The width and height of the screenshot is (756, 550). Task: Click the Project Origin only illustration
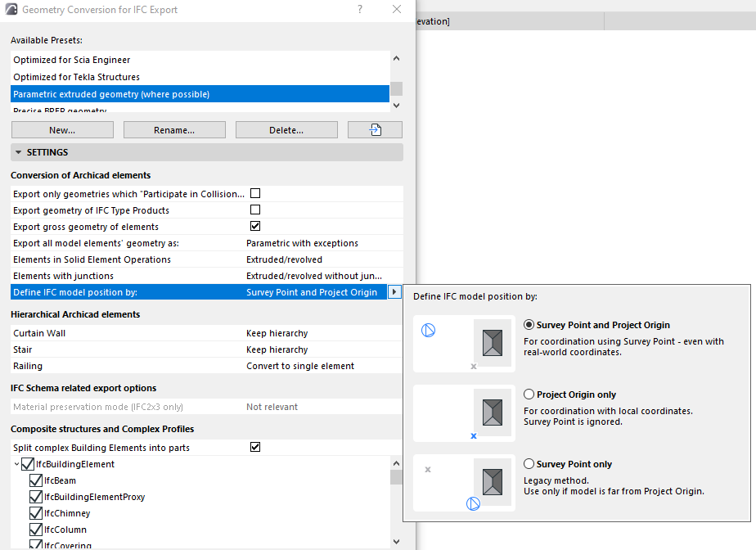(464, 413)
